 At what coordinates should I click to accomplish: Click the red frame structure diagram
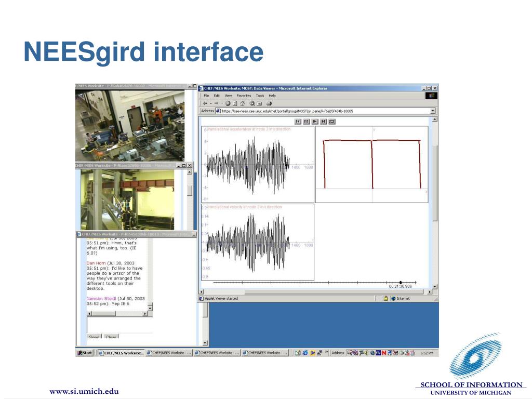click(x=372, y=164)
